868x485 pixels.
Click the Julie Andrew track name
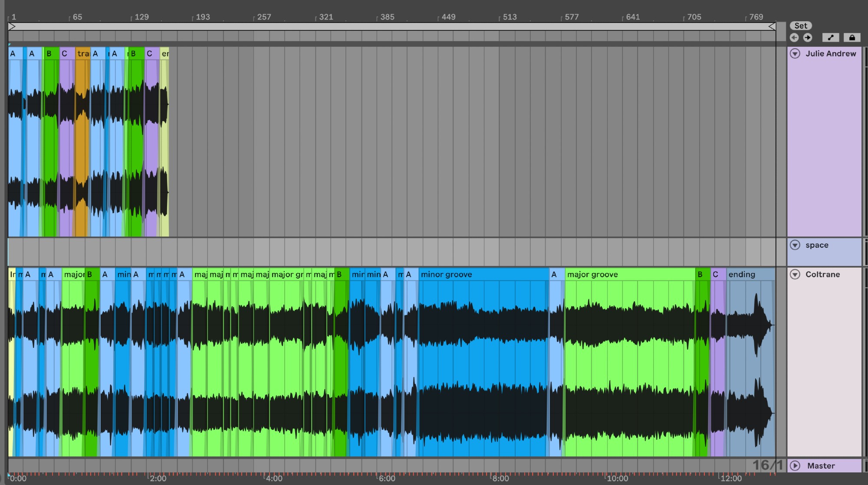pos(831,54)
